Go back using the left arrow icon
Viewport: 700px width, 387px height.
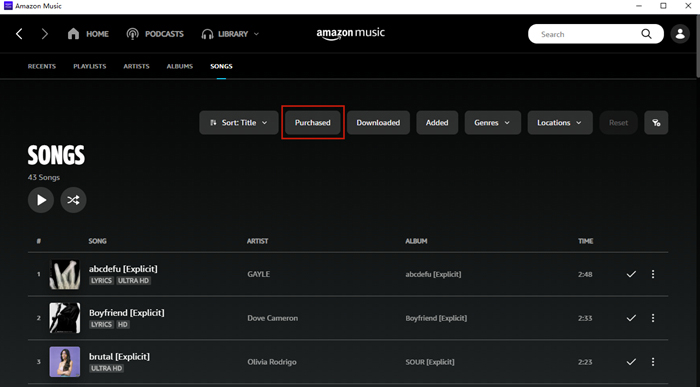pyautogui.click(x=19, y=34)
